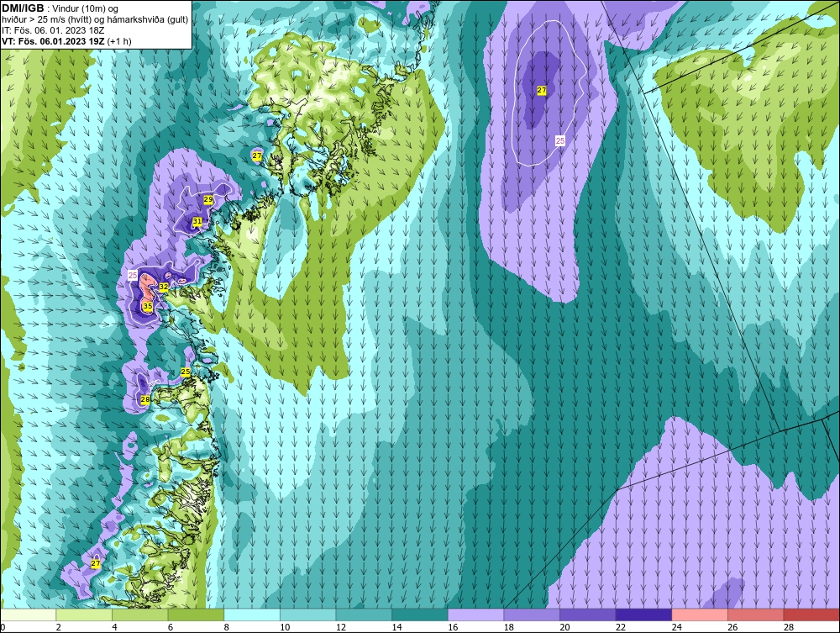This screenshot has width=840, height=633.
Task: Click the legend scale number 22
Action: click(621, 627)
